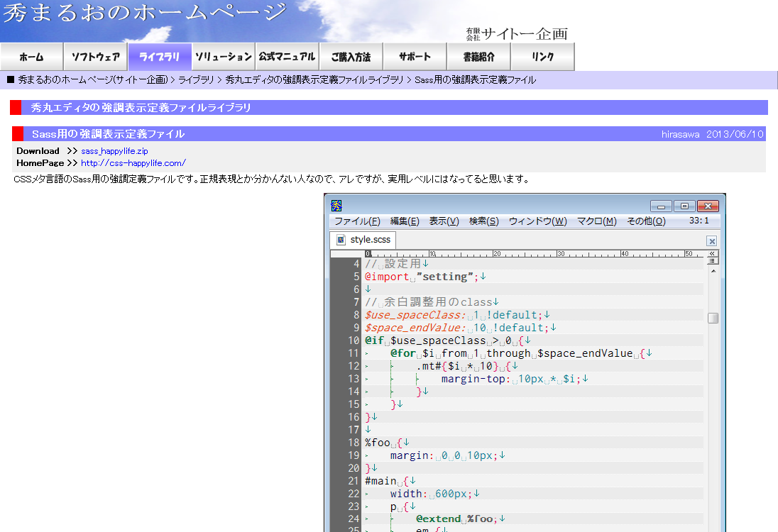Click the style.scss file tab icon
The height and width of the screenshot is (532, 778).
(341, 240)
